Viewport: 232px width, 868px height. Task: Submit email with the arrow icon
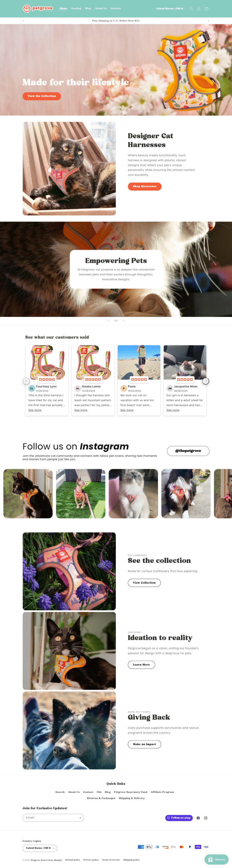(80, 818)
